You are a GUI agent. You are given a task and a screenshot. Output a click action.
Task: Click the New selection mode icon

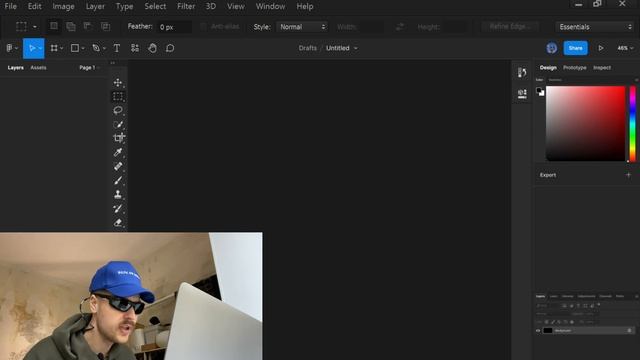point(53,27)
